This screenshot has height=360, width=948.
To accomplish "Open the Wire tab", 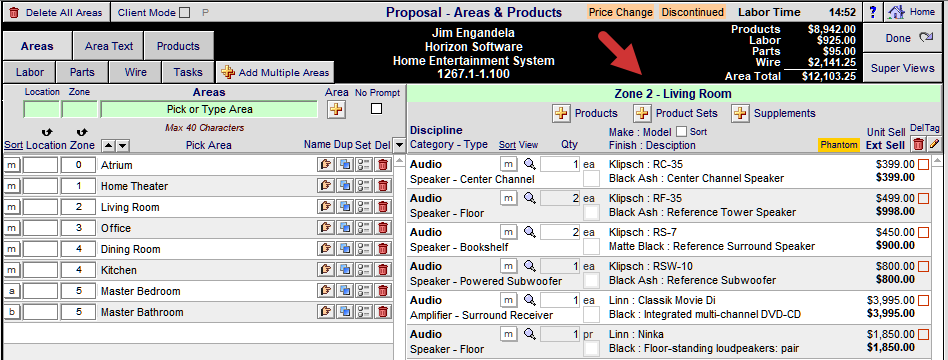I will click(x=135, y=72).
